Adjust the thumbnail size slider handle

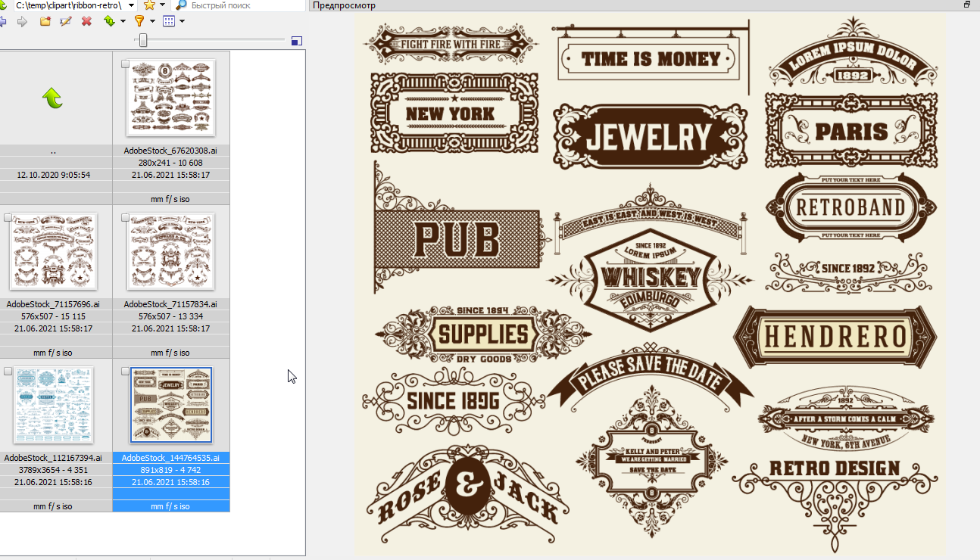click(x=142, y=40)
